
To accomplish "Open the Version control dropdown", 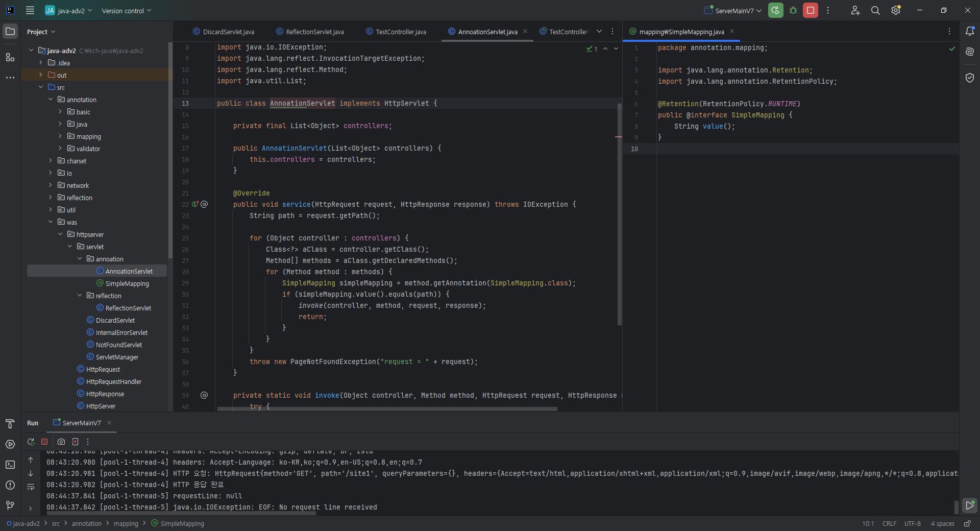I will click(127, 11).
